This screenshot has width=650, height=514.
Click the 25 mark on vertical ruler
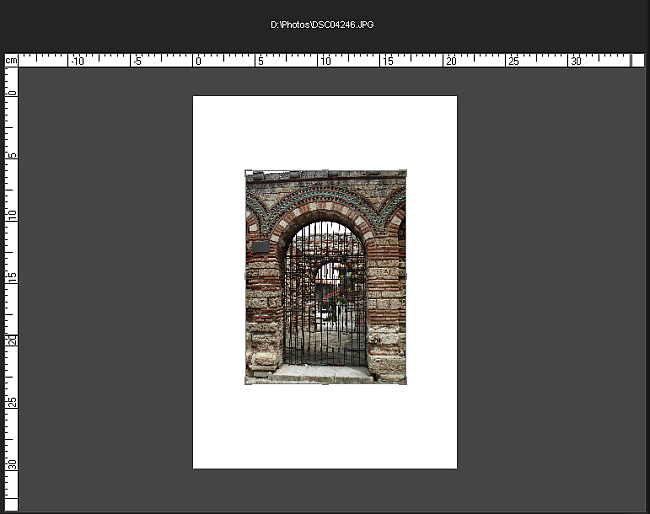(x=12, y=402)
